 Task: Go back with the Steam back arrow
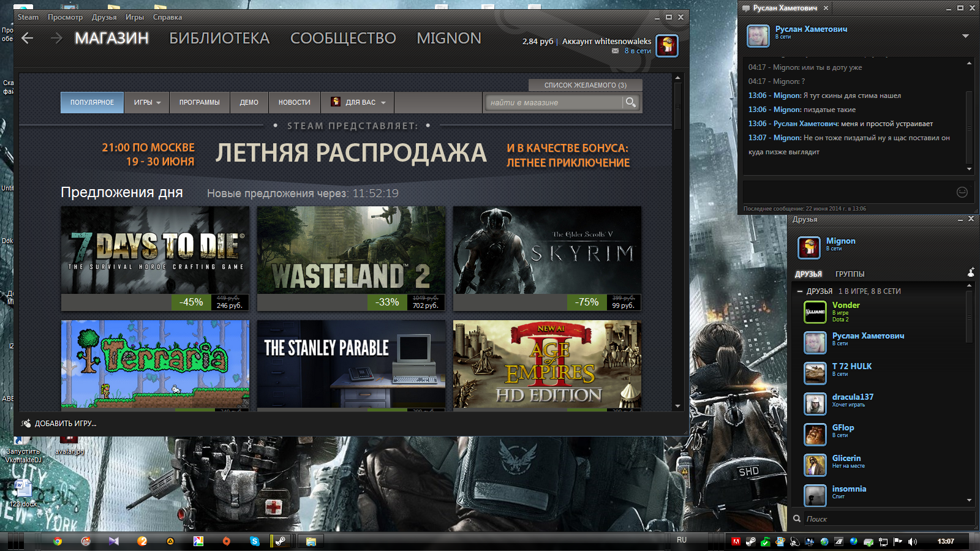pos(28,38)
